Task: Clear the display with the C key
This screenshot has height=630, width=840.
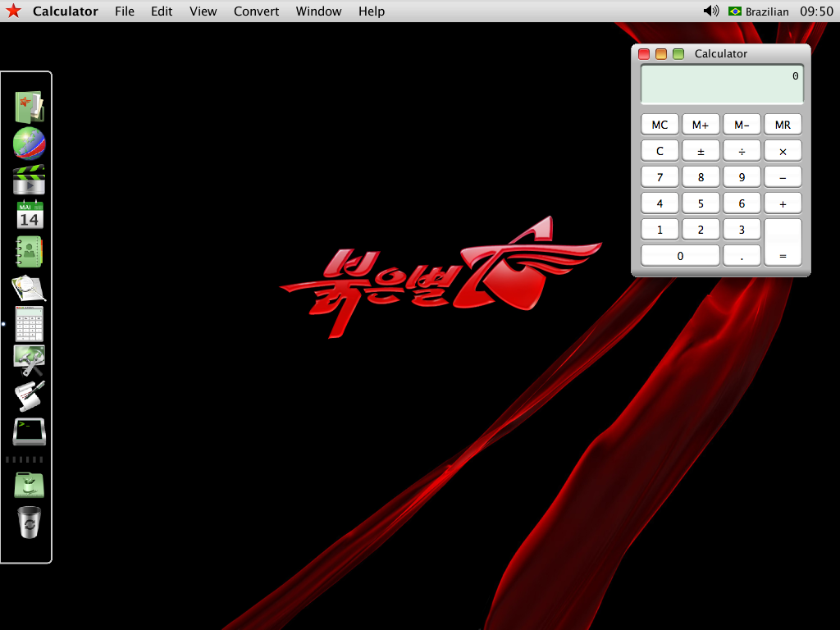Action: tap(660, 151)
